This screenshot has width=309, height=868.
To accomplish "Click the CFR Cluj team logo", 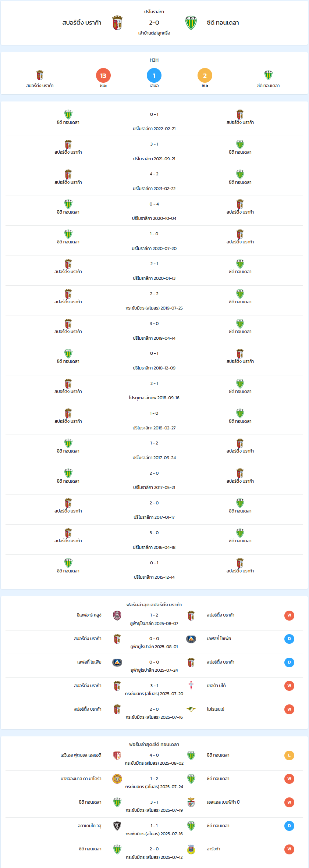I will [117, 615].
